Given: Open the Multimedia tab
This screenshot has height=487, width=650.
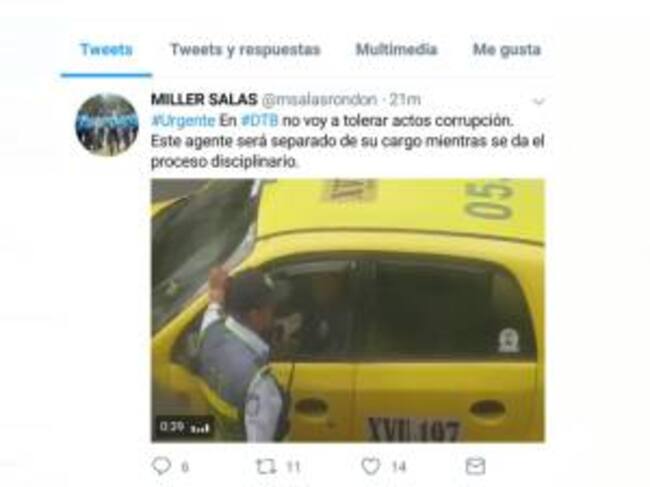Looking at the screenshot, I should tap(396, 49).
